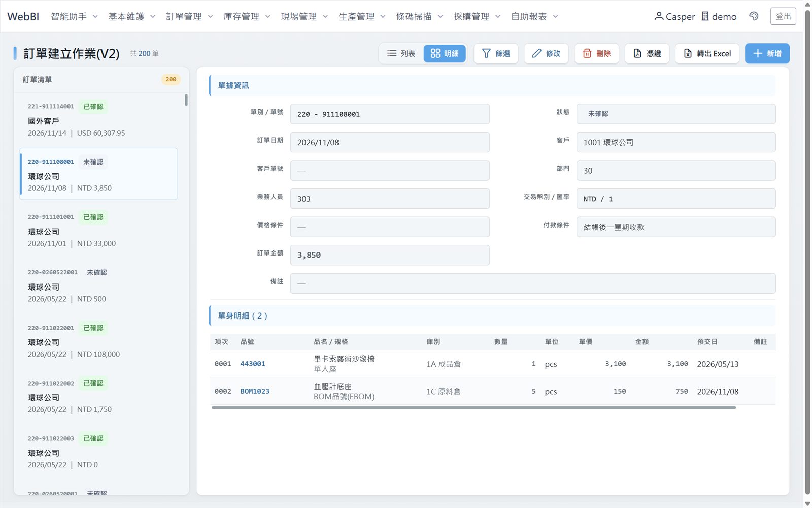Click the theme palette icon in header

754,16
